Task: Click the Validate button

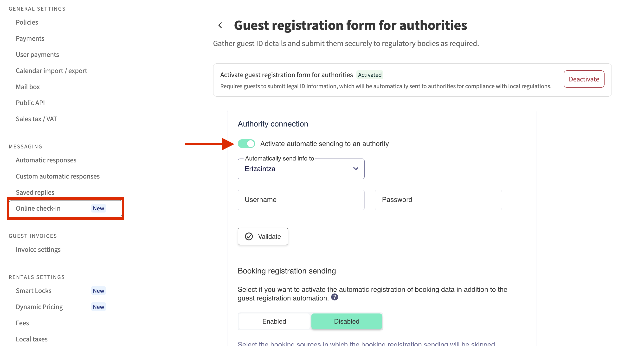Action: pos(263,236)
